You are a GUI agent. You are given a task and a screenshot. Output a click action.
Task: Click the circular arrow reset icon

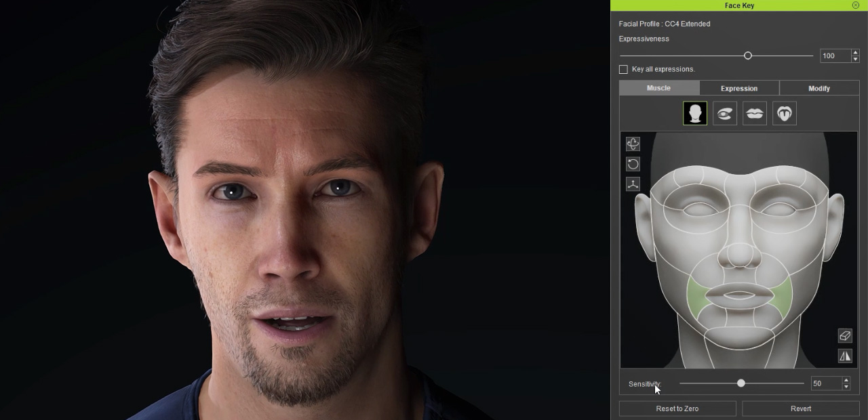(633, 164)
